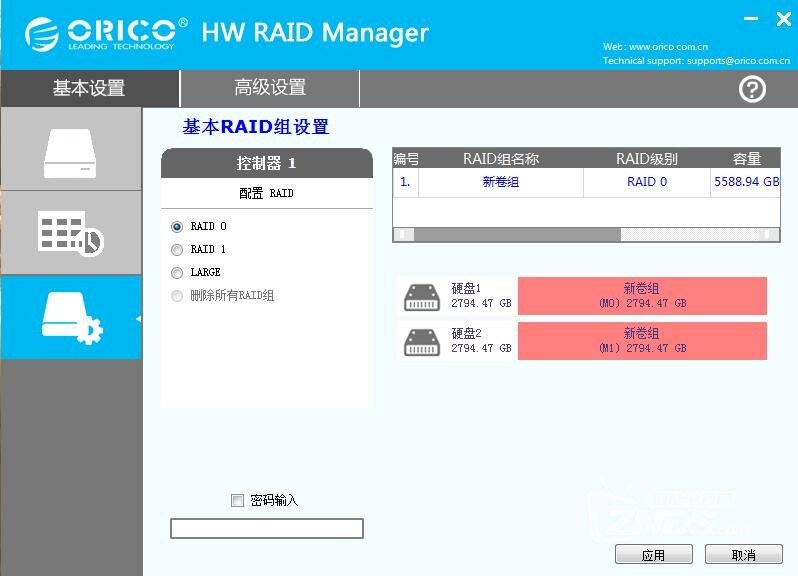Switch to the 基本设置 tab
Image resolution: width=798 pixels, height=576 pixels.
pos(90,88)
